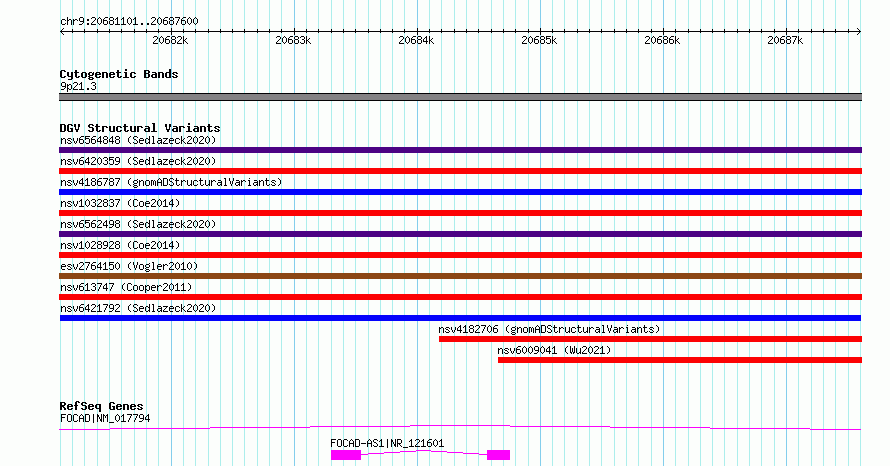Click the right magenta FOCAD-AS1 exon block

pyautogui.click(x=498, y=455)
